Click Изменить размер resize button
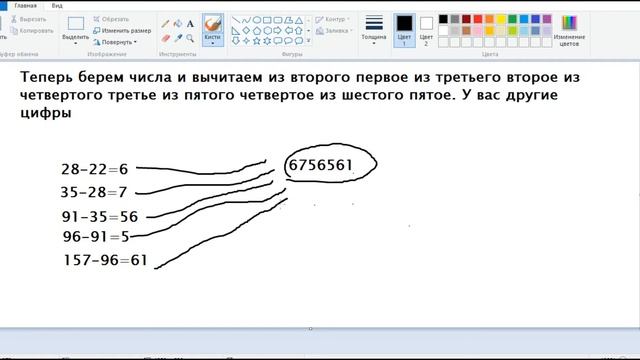640x360 pixels. click(x=122, y=31)
